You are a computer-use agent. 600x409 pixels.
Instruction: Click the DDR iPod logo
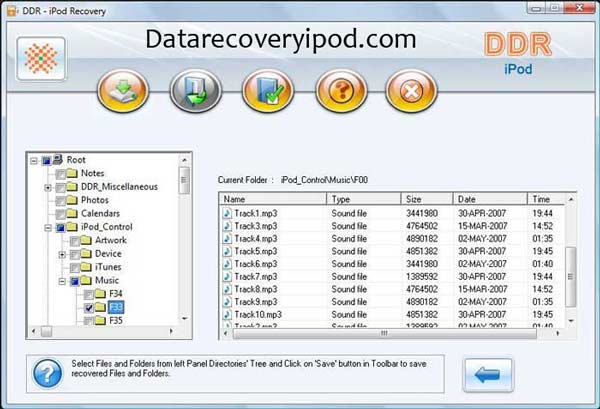pos(518,54)
